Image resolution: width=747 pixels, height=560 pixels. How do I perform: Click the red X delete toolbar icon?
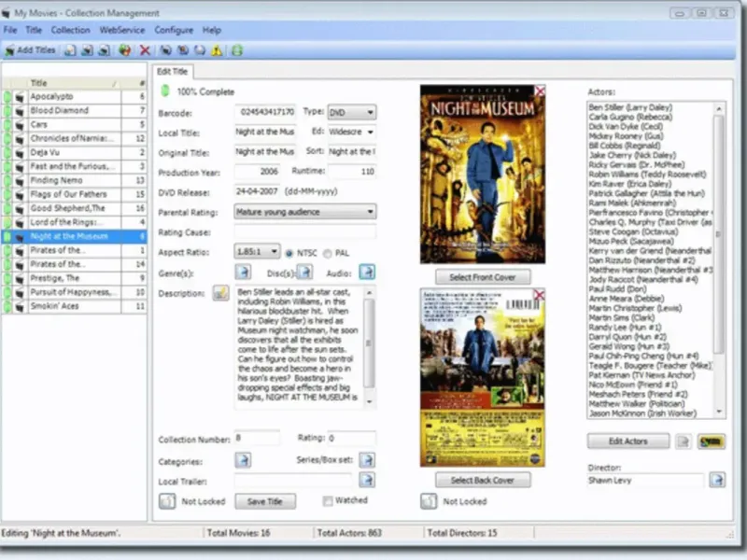click(145, 50)
